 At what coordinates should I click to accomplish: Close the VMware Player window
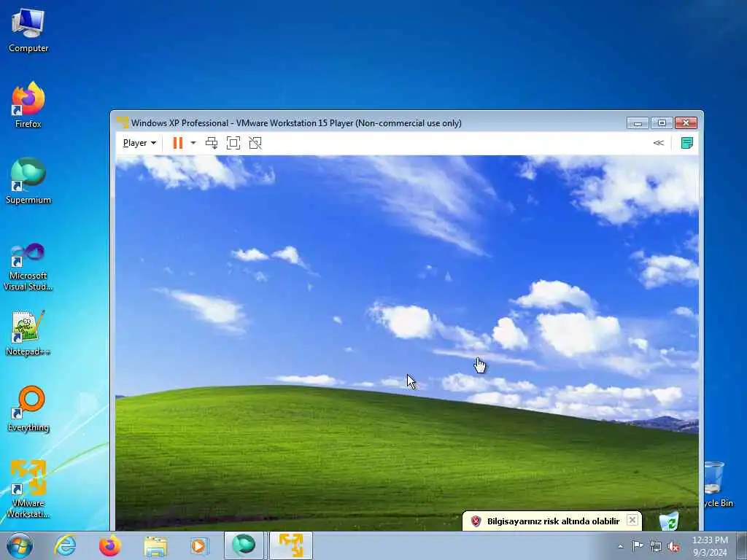686,122
